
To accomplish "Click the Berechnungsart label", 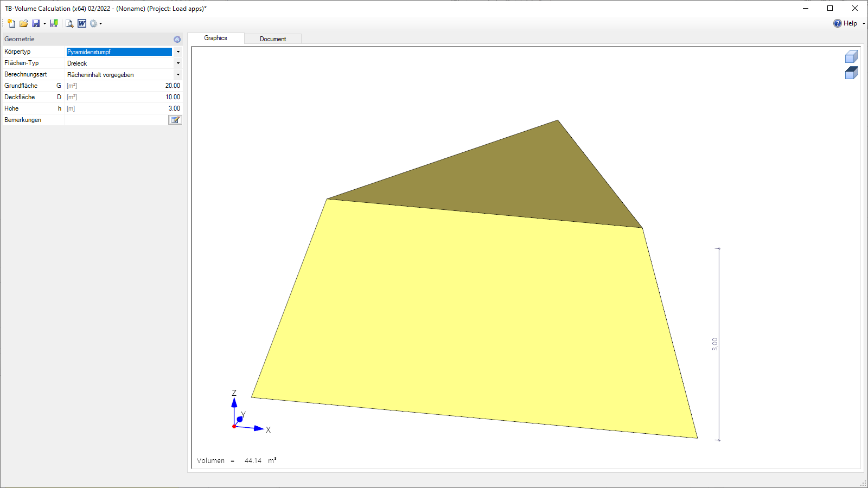I will [25, 74].
